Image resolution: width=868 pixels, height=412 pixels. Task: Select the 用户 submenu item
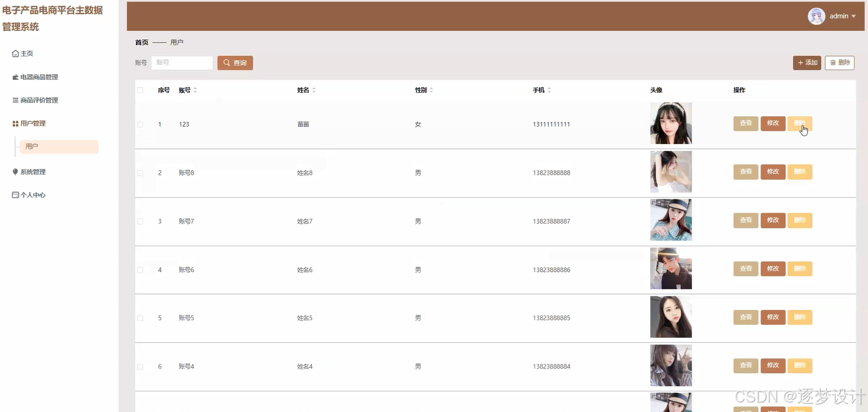[x=59, y=147]
